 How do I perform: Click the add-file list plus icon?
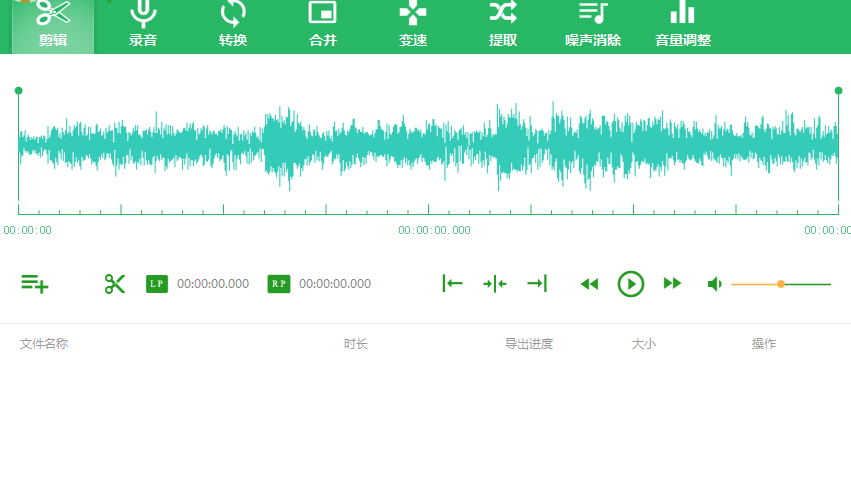coord(35,284)
